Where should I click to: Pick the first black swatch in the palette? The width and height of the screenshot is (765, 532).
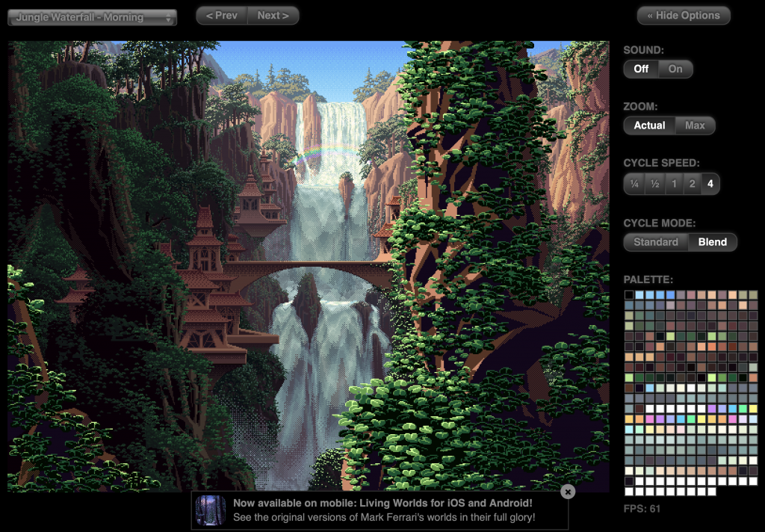coord(629,295)
